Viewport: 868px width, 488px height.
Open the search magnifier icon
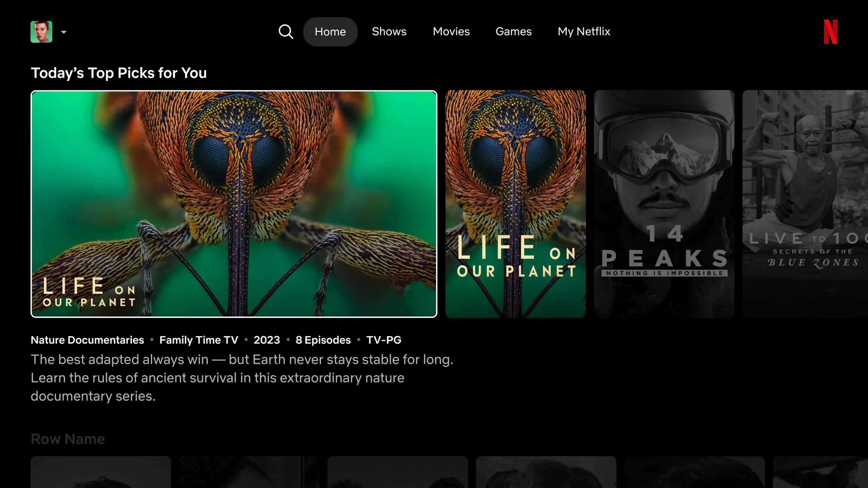tap(286, 32)
